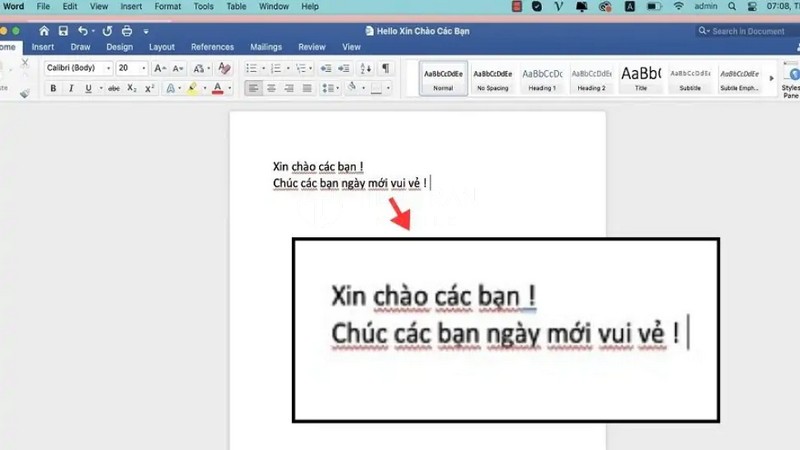
Task: Click the Wi-Fi icon in the menu bar
Action: point(679,7)
